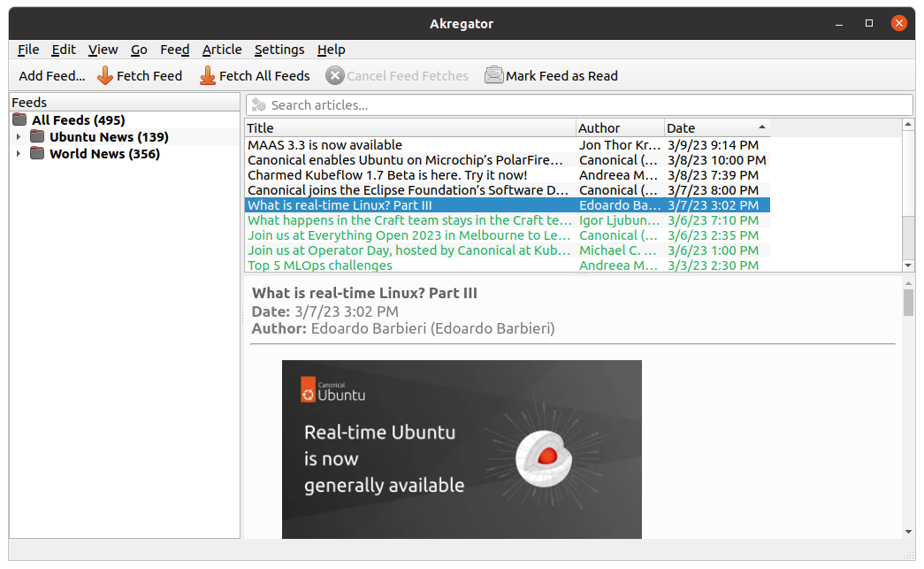This screenshot has width=924, height=569.
Task: Click the article viewer scrollbar thumb
Action: [908, 303]
